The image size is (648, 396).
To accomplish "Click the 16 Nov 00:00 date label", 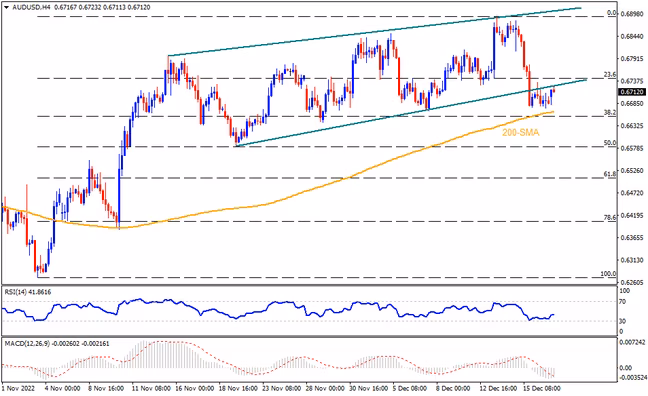I will point(194,389).
